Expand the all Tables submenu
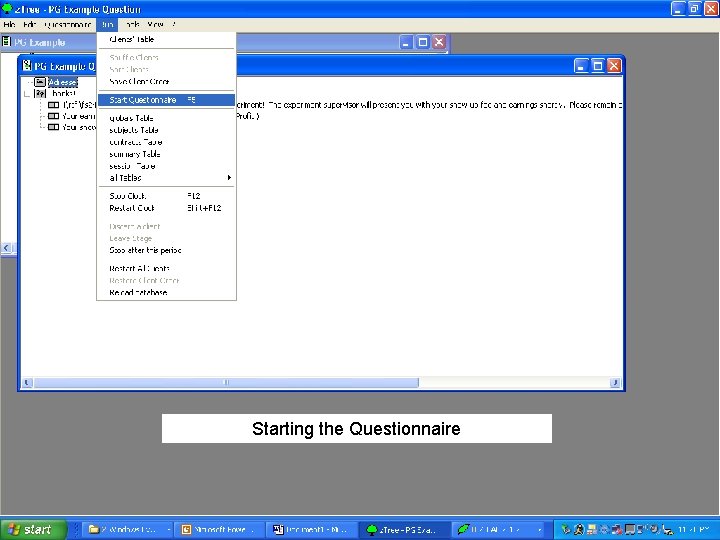 (166, 178)
